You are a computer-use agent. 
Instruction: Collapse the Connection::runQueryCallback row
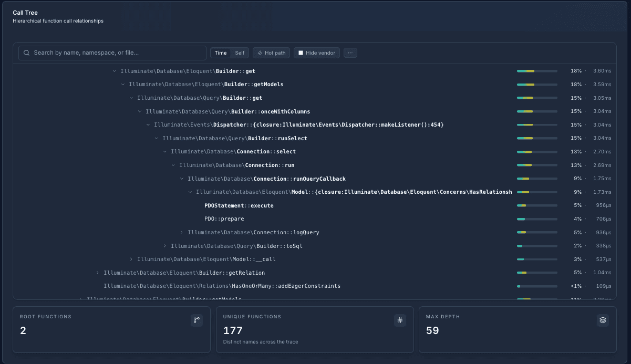pos(181,179)
